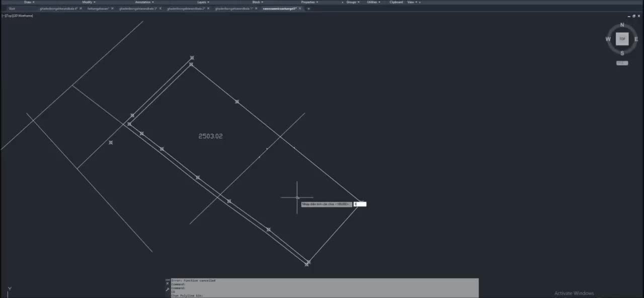The image size is (644, 298).
Task: Close the ghadeinbongahtarandkala 4* tab
Action: click(x=80, y=9)
